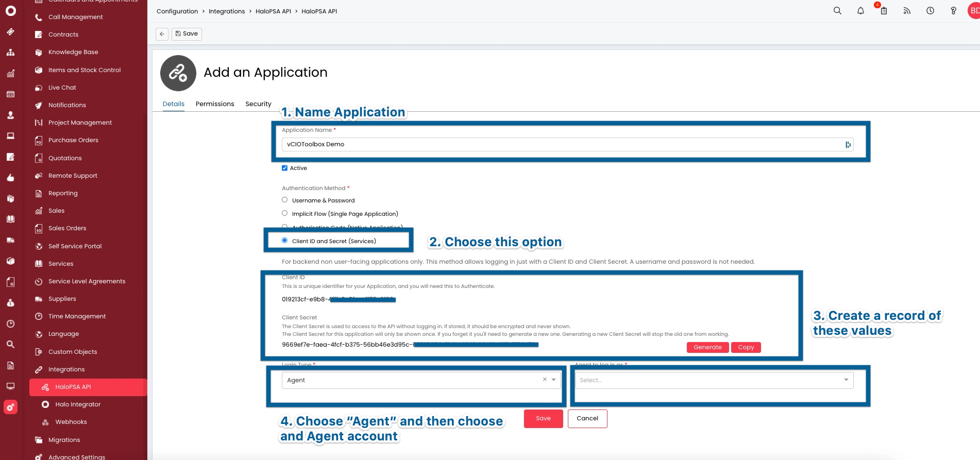Viewport: 980px width, 460px height.
Task: Open the monitor icon in left rail
Action: (x=10, y=386)
